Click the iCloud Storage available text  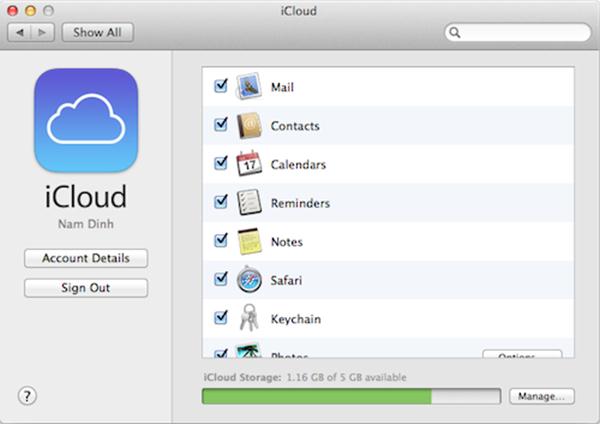pos(305,377)
